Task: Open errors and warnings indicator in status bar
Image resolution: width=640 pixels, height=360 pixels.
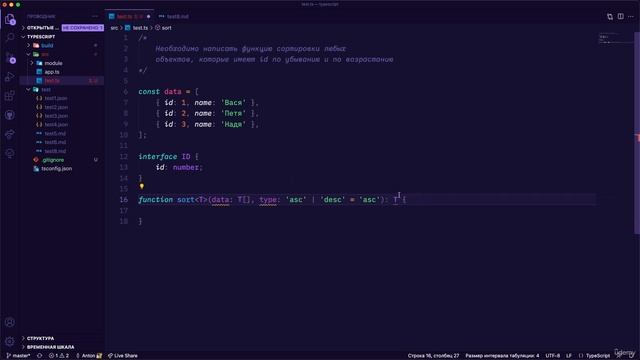Action: click(59, 356)
